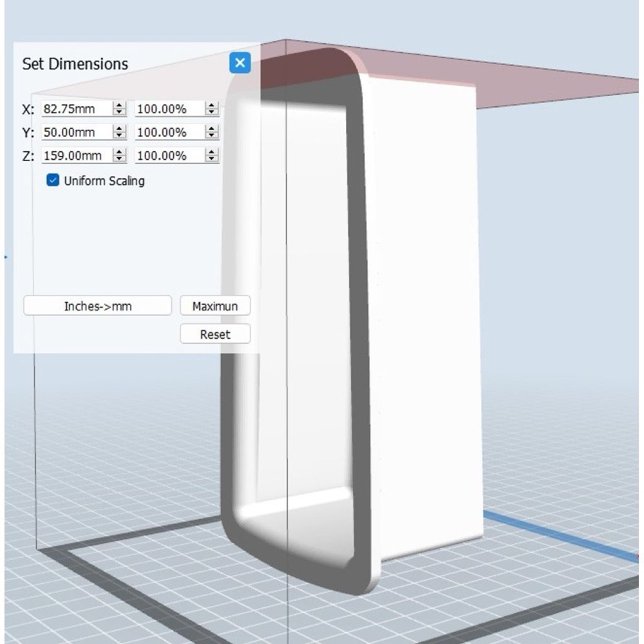Decrease Y dimension with its down arrow

[x=120, y=136]
